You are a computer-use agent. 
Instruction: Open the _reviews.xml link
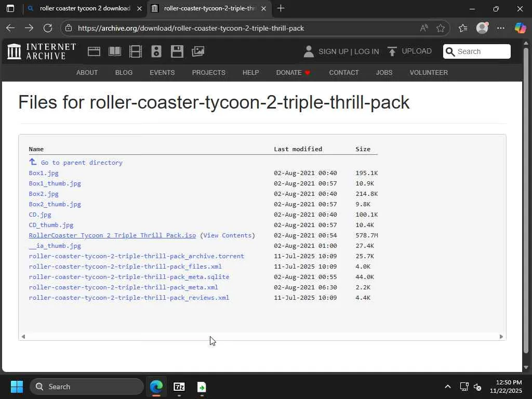tap(129, 298)
